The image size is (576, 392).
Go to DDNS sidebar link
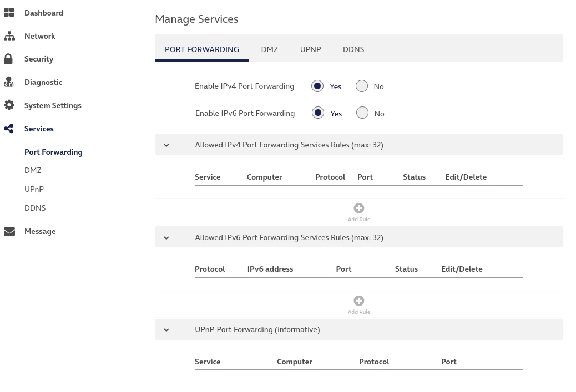tap(35, 208)
